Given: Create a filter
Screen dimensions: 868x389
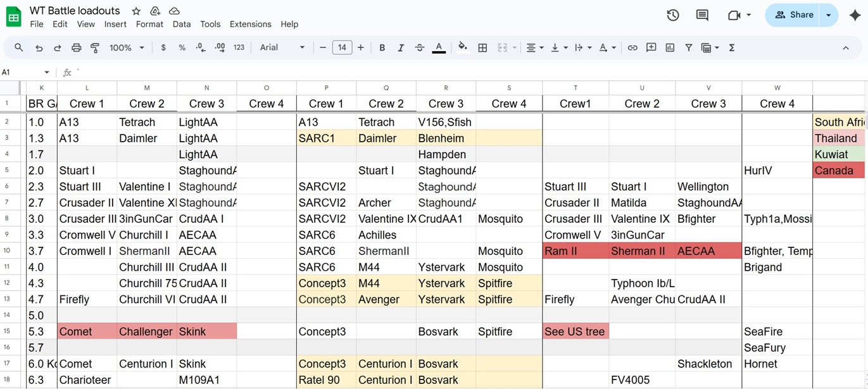Looking at the screenshot, I should coord(689,47).
